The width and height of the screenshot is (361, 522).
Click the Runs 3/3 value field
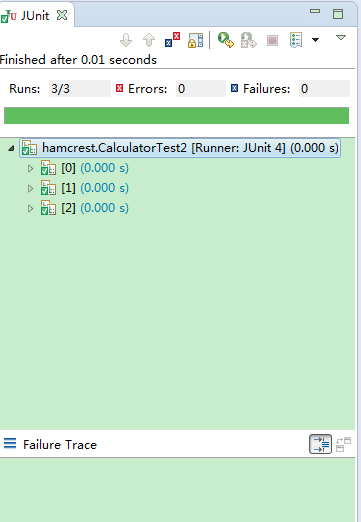tap(80, 89)
